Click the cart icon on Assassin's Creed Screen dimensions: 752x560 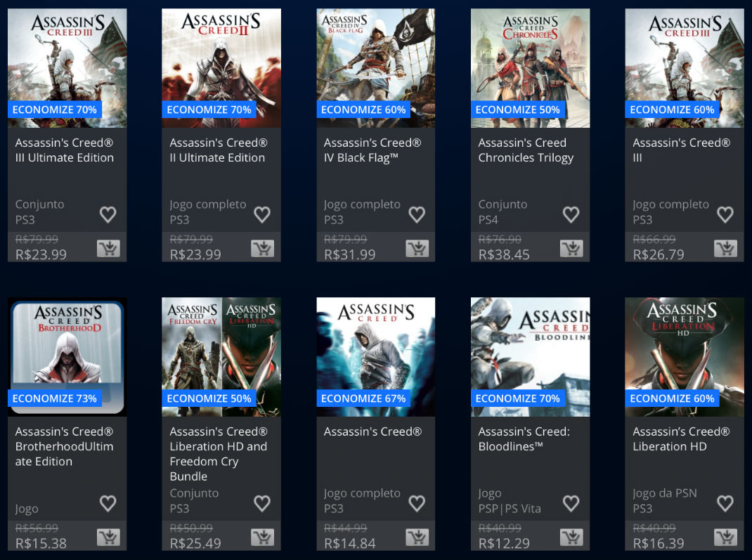[x=417, y=537]
